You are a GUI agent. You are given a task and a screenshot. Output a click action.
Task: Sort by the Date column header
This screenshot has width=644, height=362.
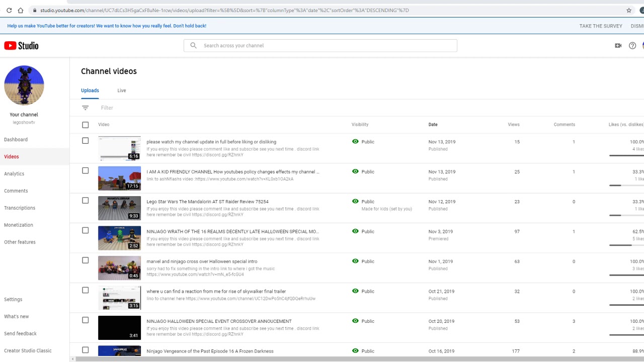433,125
